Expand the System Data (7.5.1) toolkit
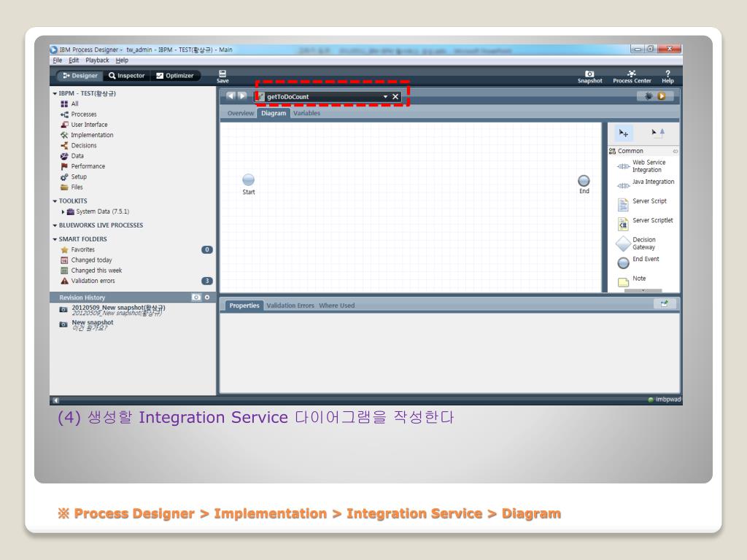This screenshot has height=560, width=747. [63, 212]
